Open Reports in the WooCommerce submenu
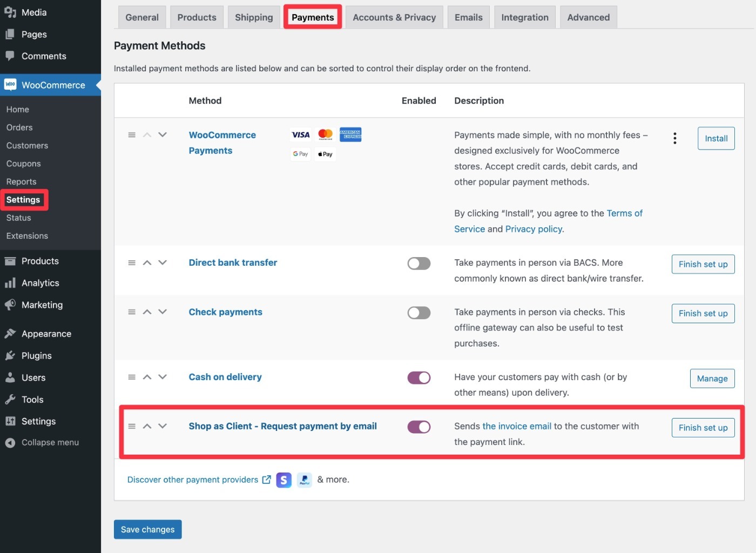756x553 pixels. [x=21, y=181]
